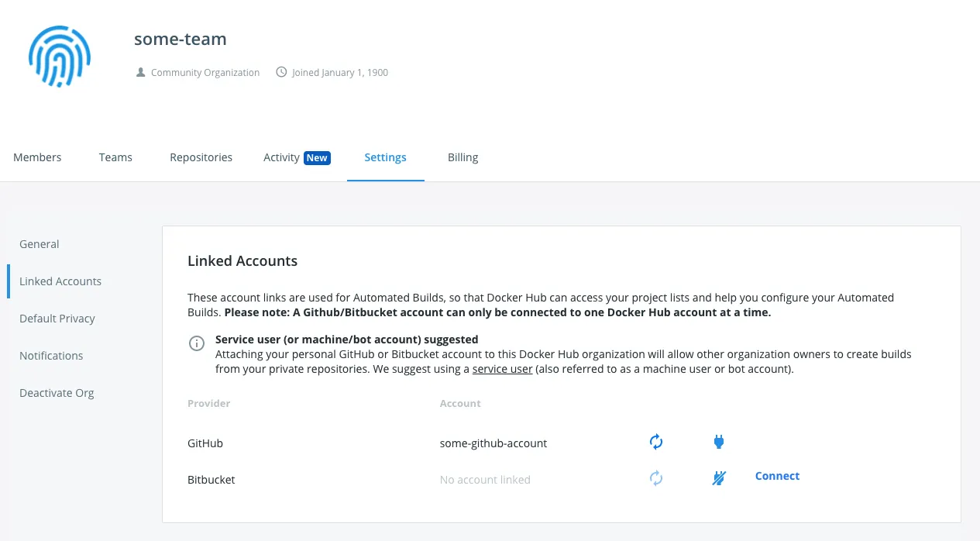Click the some-team fingerprint avatar

click(60, 57)
